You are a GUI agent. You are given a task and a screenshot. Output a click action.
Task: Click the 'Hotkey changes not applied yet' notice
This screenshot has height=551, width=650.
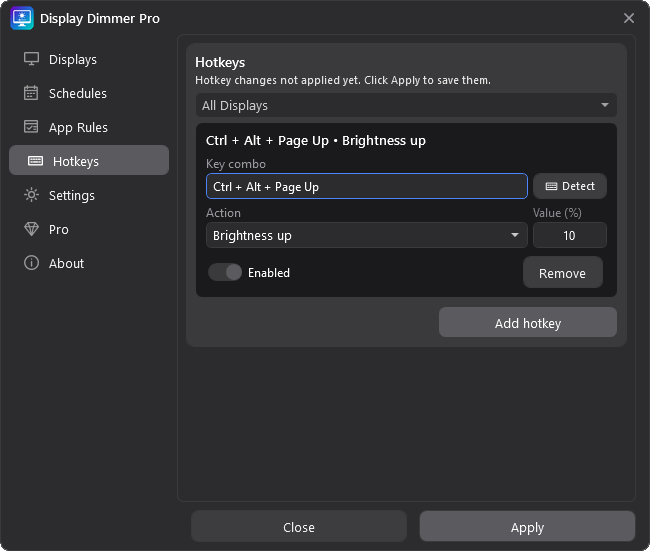point(343,80)
